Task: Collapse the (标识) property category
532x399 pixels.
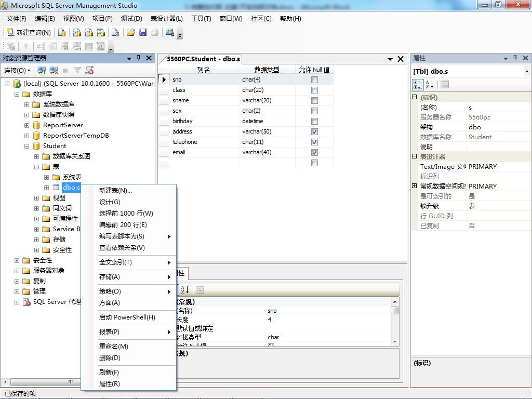Action: pyautogui.click(x=414, y=97)
